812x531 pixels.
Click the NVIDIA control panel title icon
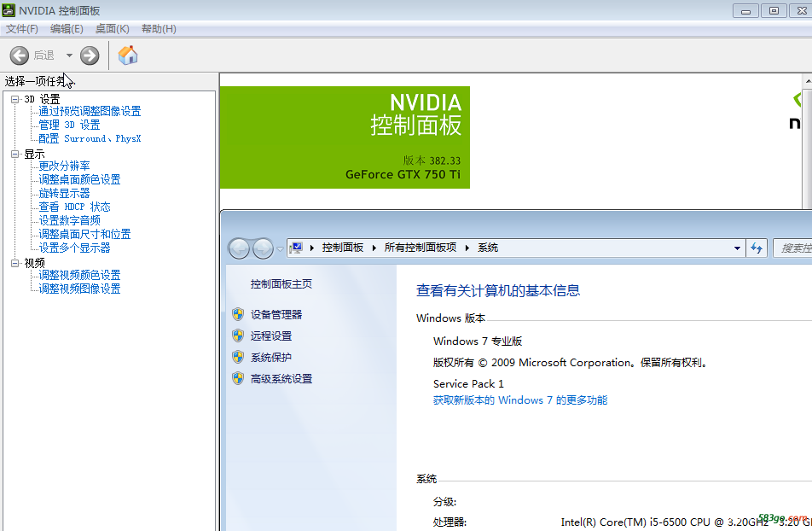pyautogui.click(x=9, y=10)
